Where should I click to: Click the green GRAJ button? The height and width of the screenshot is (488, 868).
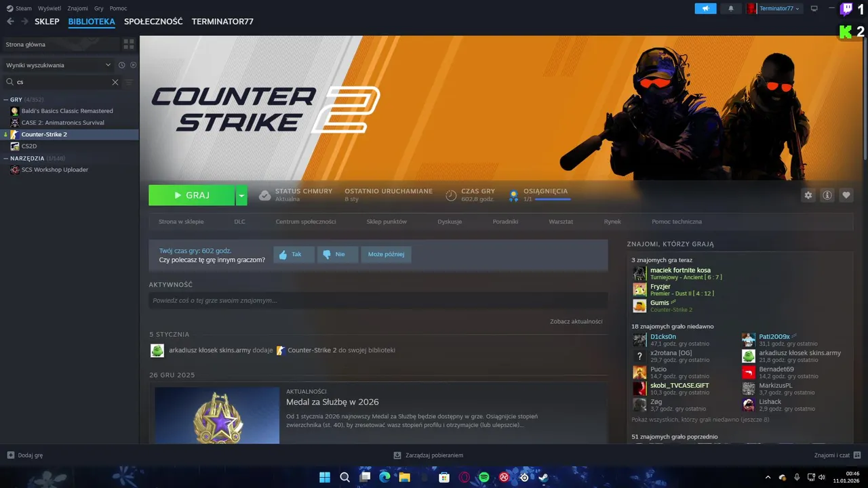pos(192,195)
